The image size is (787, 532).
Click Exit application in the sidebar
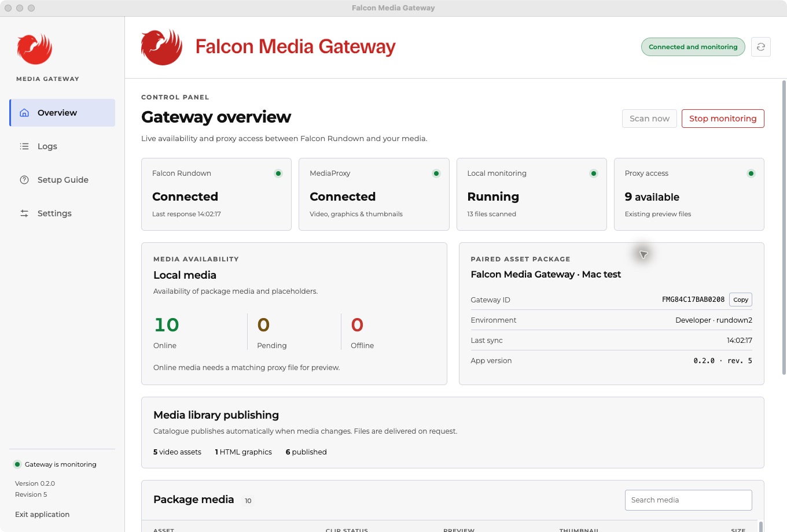pyautogui.click(x=42, y=514)
